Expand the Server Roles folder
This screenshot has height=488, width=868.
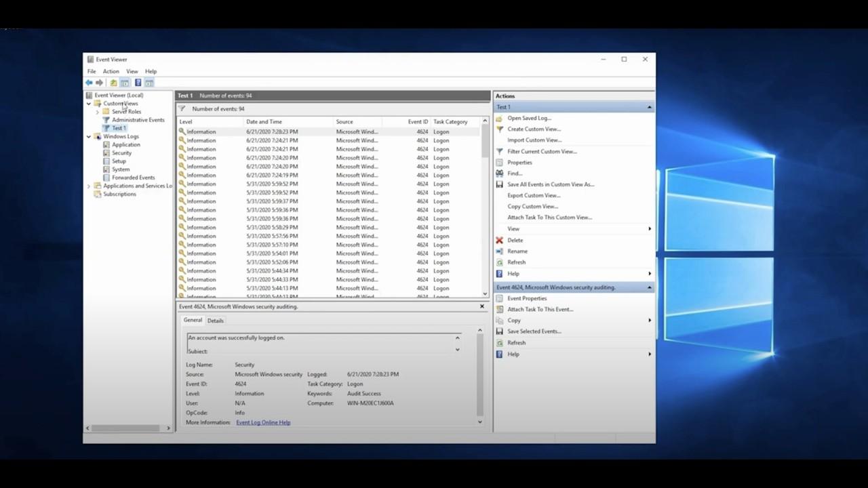[97, 112]
